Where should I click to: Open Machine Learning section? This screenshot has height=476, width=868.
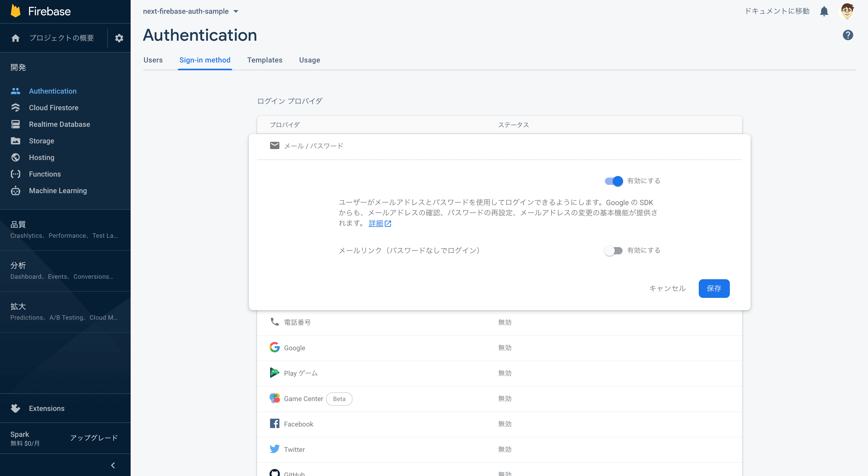pos(58,191)
